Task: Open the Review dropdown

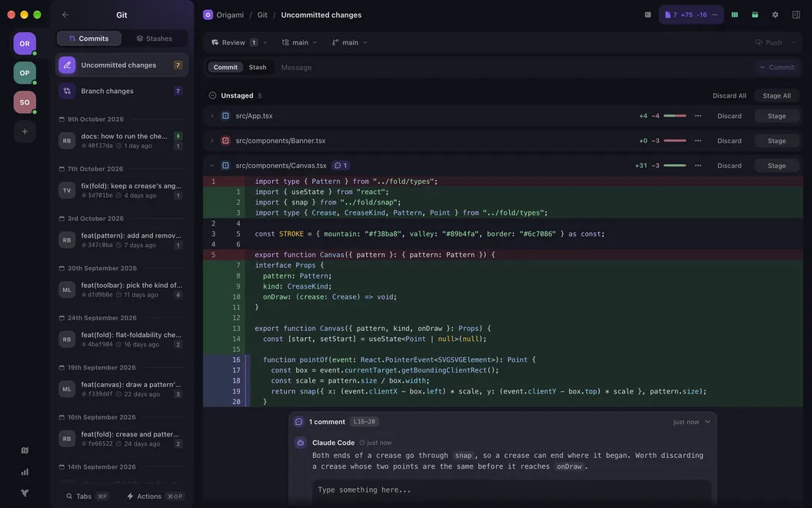Action: 239,42
